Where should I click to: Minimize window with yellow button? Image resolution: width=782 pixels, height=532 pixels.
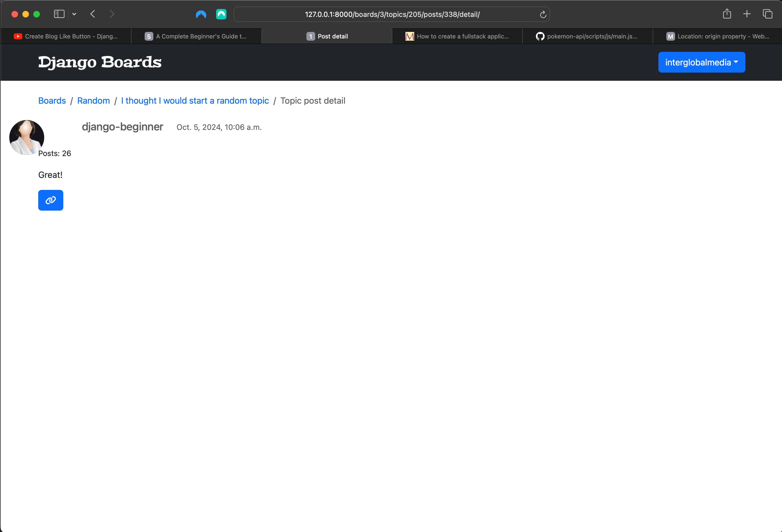pyautogui.click(x=26, y=14)
